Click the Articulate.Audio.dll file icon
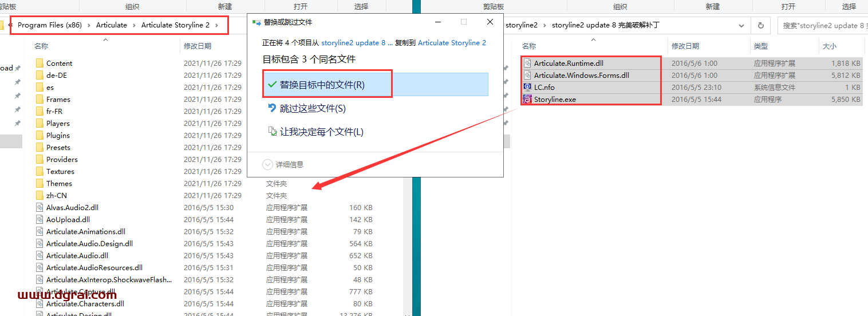The width and height of the screenshot is (868, 316). click(x=40, y=255)
